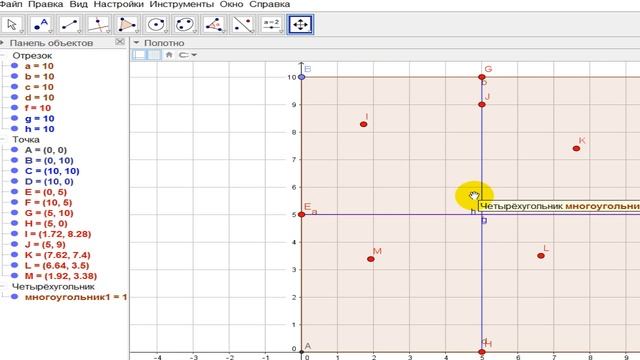Open the Окно menu

tap(231, 4)
